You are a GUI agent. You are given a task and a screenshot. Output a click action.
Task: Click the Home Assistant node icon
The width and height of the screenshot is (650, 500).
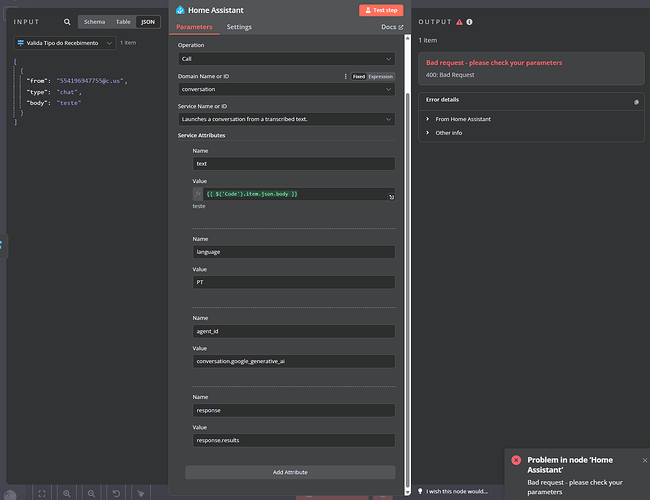pyautogui.click(x=180, y=10)
